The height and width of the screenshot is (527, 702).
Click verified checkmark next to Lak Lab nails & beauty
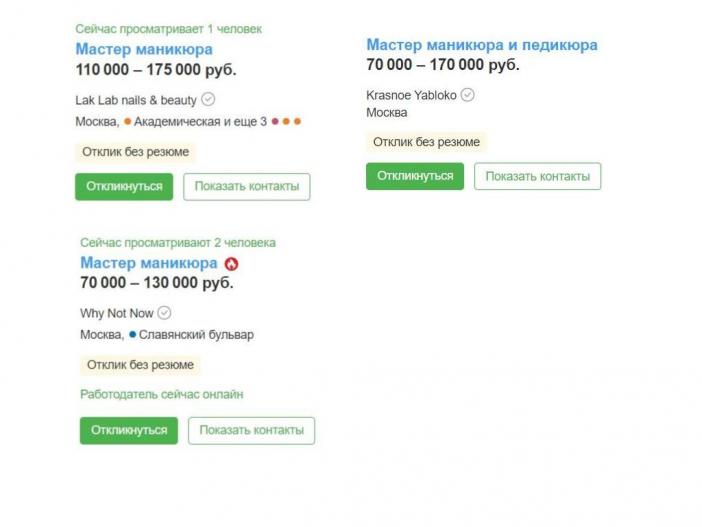[208, 99]
